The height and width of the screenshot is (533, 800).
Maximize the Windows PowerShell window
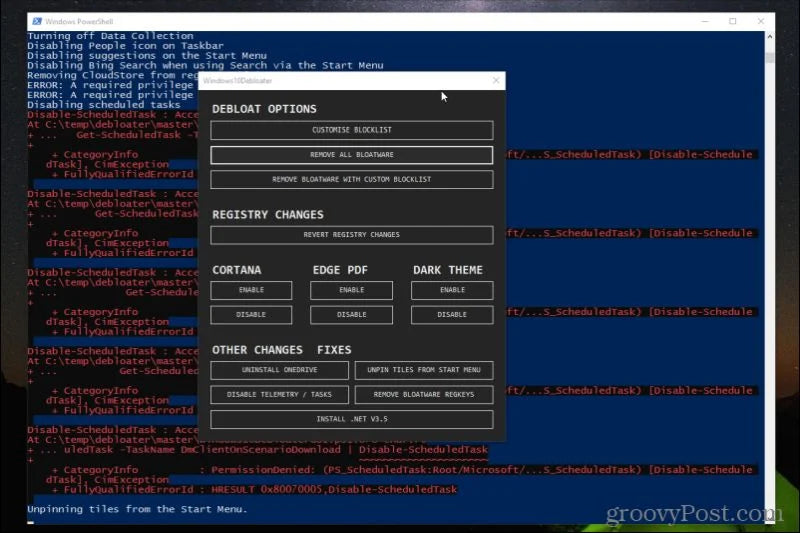click(733, 21)
